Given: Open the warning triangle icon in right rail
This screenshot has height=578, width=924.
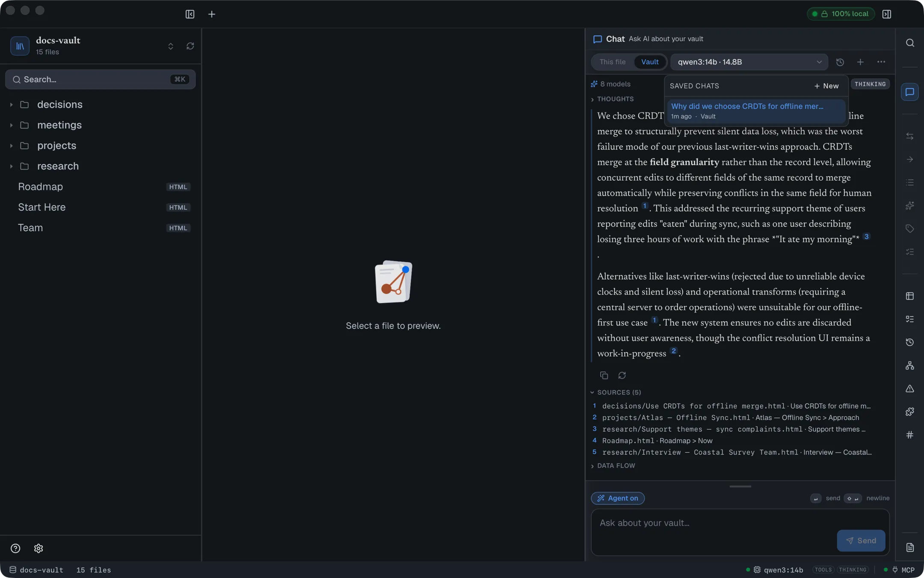Looking at the screenshot, I should (x=910, y=389).
